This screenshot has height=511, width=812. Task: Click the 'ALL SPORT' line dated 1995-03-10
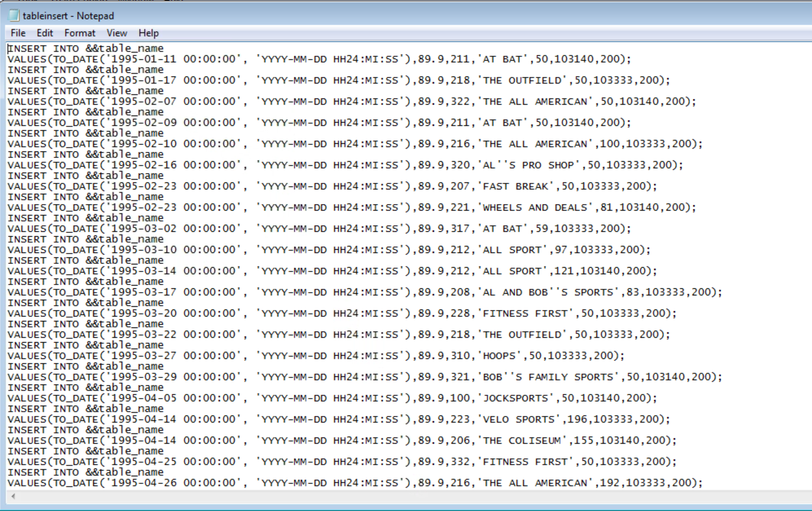(329, 250)
